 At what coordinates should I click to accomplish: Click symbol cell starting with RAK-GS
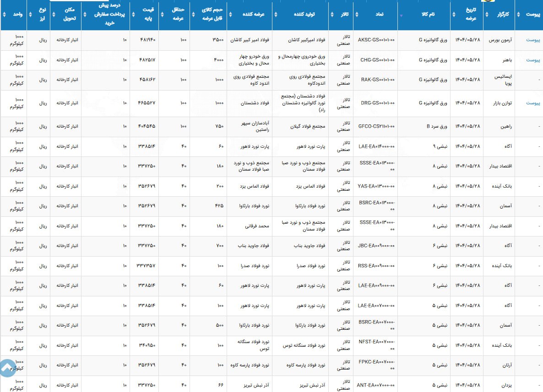tap(378, 80)
